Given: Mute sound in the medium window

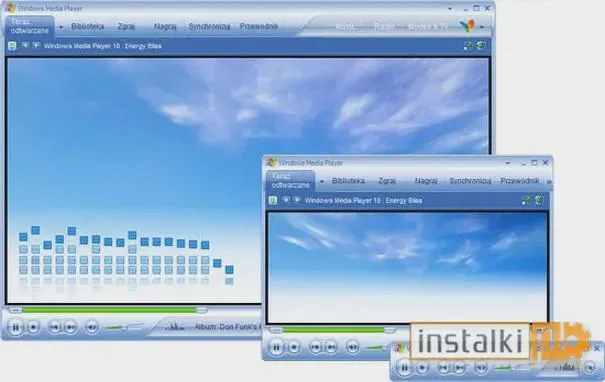Looking at the screenshot, I should coord(352,347).
